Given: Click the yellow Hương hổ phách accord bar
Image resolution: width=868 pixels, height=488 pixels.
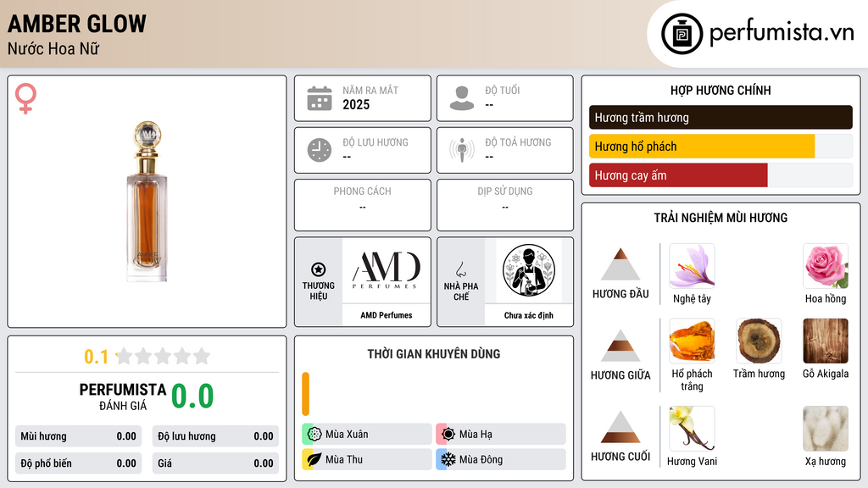Looking at the screenshot, I should pyautogui.click(x=702, y=147).
